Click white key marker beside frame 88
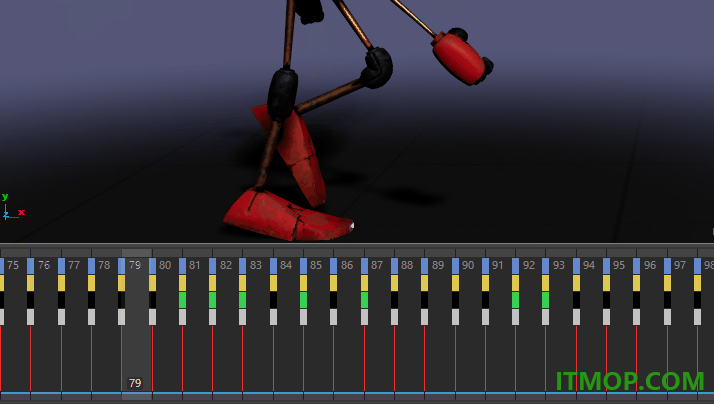Image resolution: width=714 pixels, height=404 pixels. [x=394, y=317]
